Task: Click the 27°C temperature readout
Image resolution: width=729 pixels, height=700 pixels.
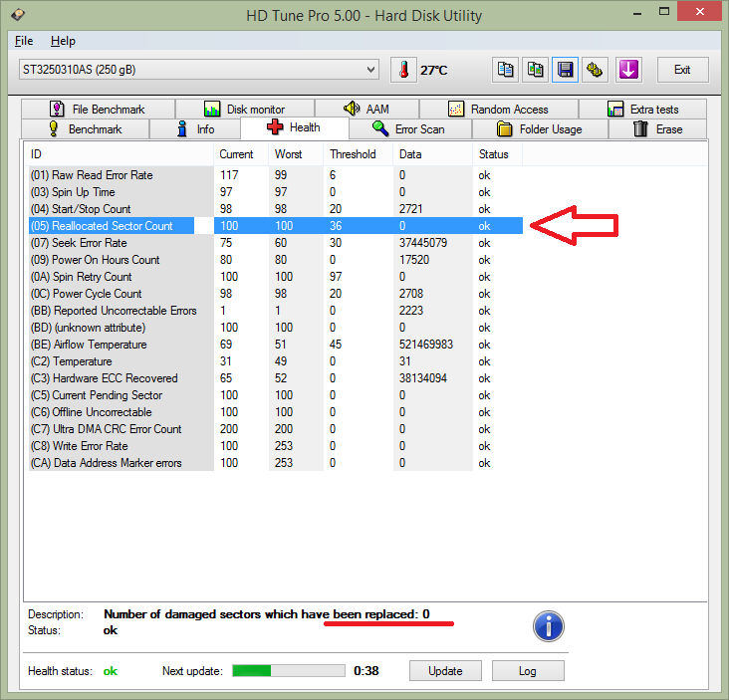Action: click(x=434, y=70)
